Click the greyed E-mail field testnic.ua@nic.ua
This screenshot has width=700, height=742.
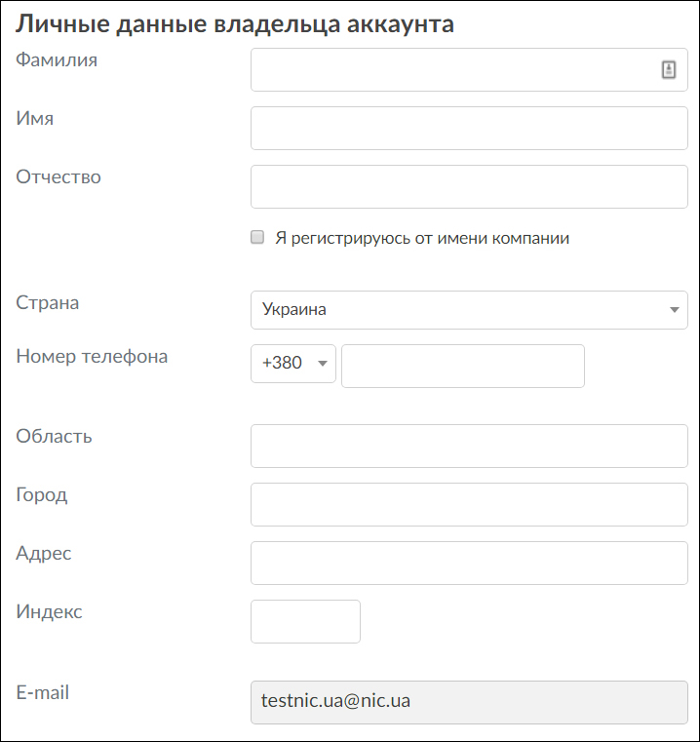469,702
